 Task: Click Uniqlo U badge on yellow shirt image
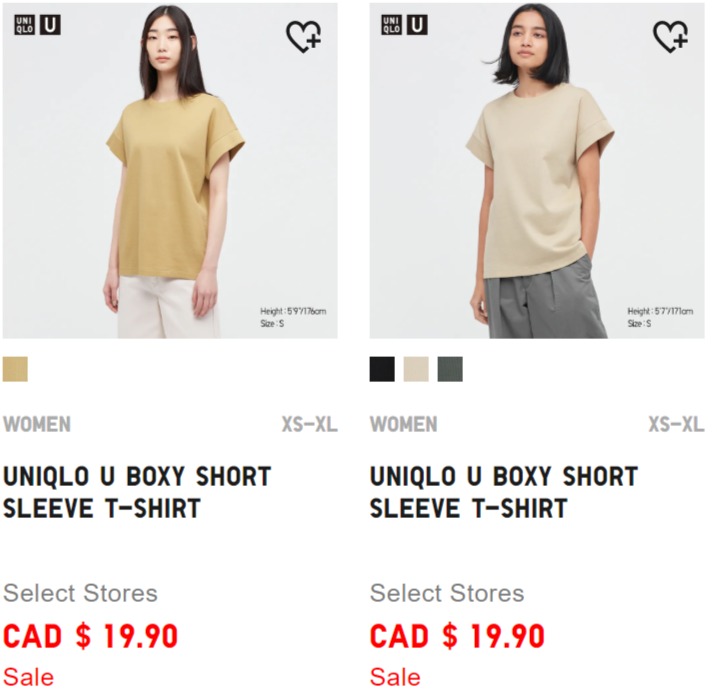coord(51,25)
